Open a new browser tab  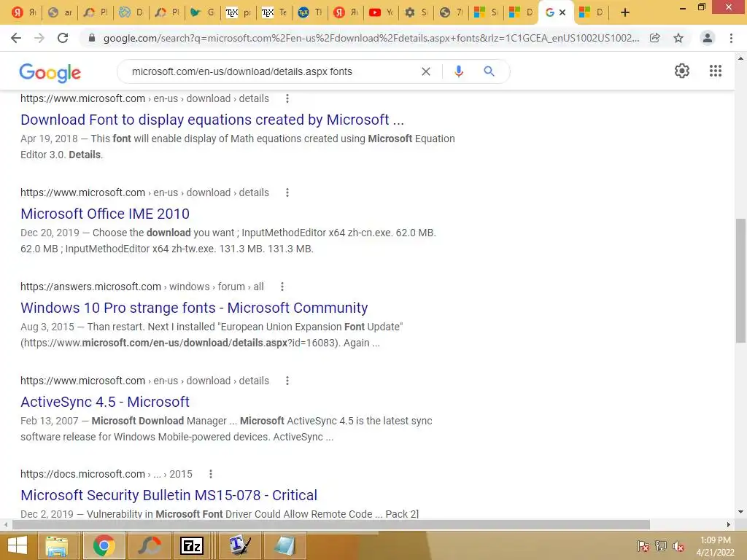click(625, 12)
